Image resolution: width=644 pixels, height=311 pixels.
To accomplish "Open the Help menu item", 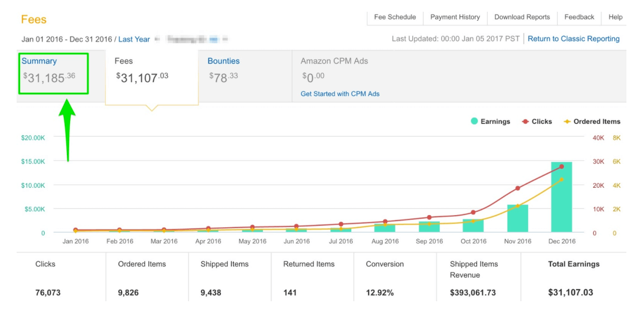I will [615, 17].
